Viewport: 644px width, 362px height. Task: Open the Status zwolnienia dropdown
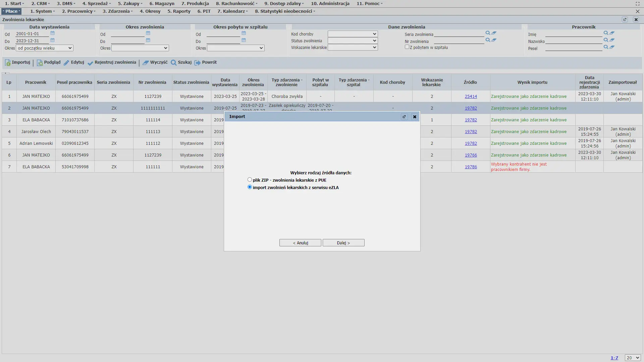[353, 41]
